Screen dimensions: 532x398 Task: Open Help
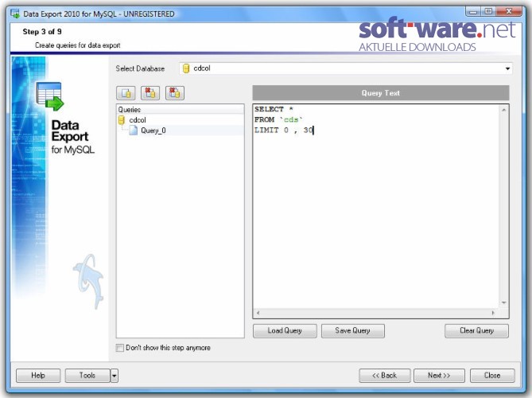(x=38, y=376)
